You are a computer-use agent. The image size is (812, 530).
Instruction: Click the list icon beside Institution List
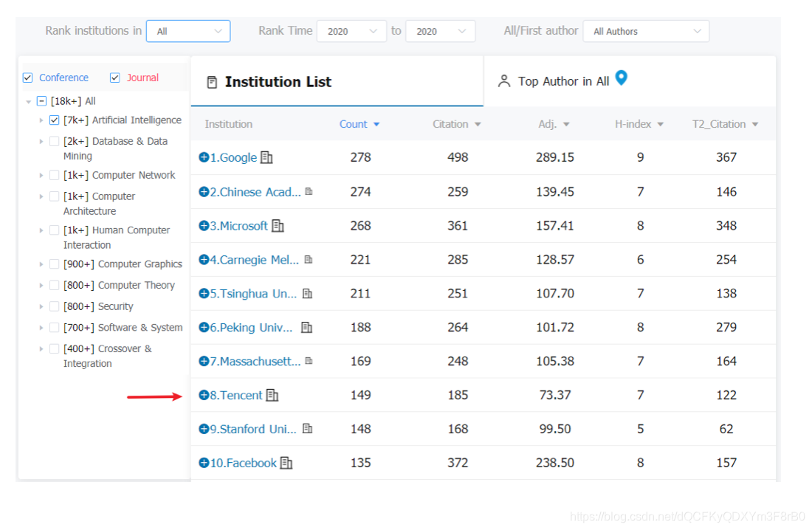pos(212,82)
